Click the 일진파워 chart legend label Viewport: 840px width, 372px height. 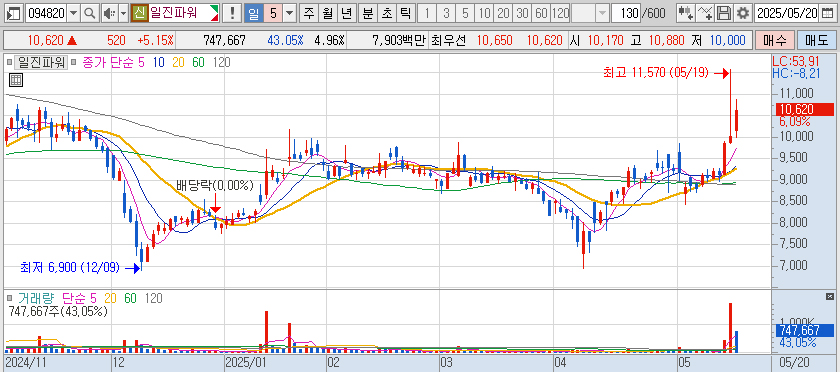click(41, 62)
